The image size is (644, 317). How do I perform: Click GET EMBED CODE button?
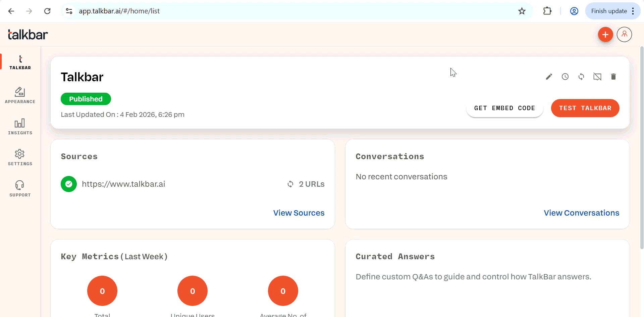point(504,108)
